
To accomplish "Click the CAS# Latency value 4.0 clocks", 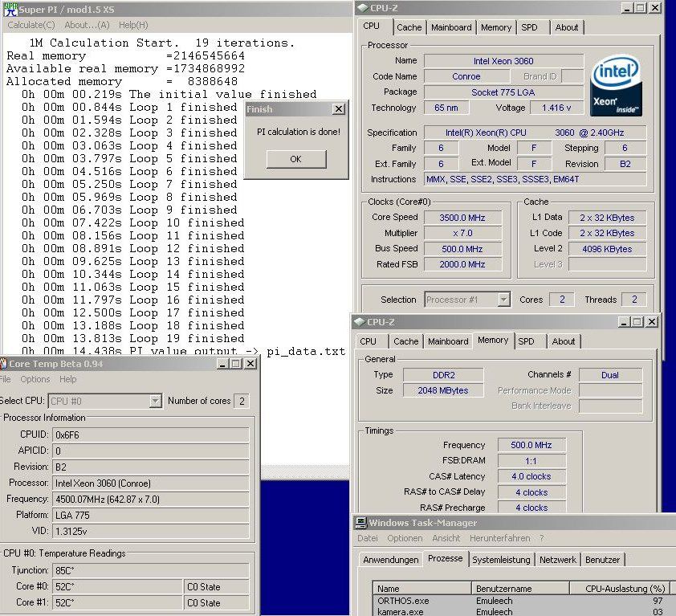I will click(531, 476).
